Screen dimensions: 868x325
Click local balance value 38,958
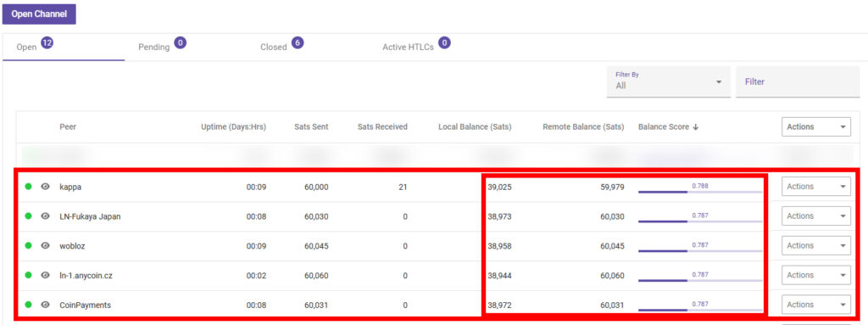499,246
